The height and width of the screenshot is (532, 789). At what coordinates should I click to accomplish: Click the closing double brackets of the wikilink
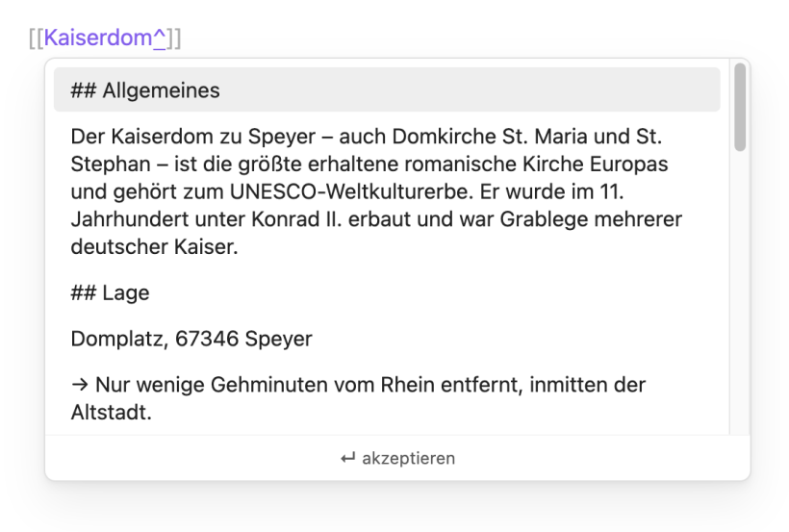point(173,38)
